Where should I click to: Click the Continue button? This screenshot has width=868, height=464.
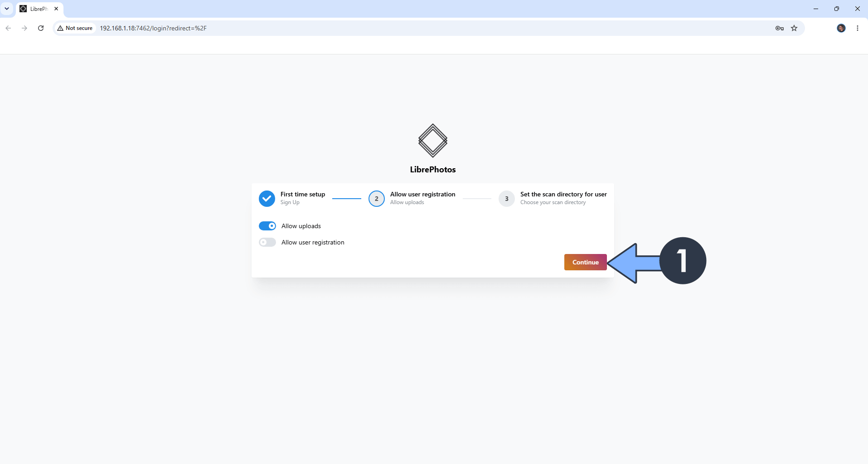pyautogui.click(x=585, y=262)
